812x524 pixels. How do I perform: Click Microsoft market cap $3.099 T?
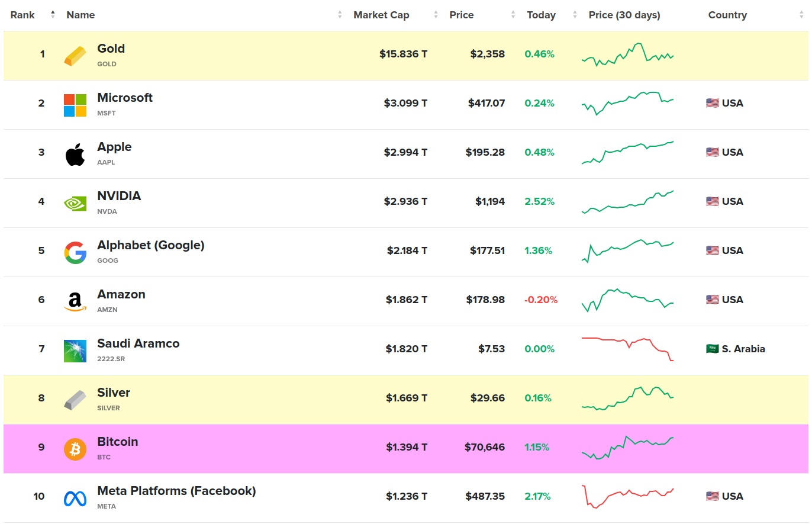pyautogui.click(x=405, y=103)
